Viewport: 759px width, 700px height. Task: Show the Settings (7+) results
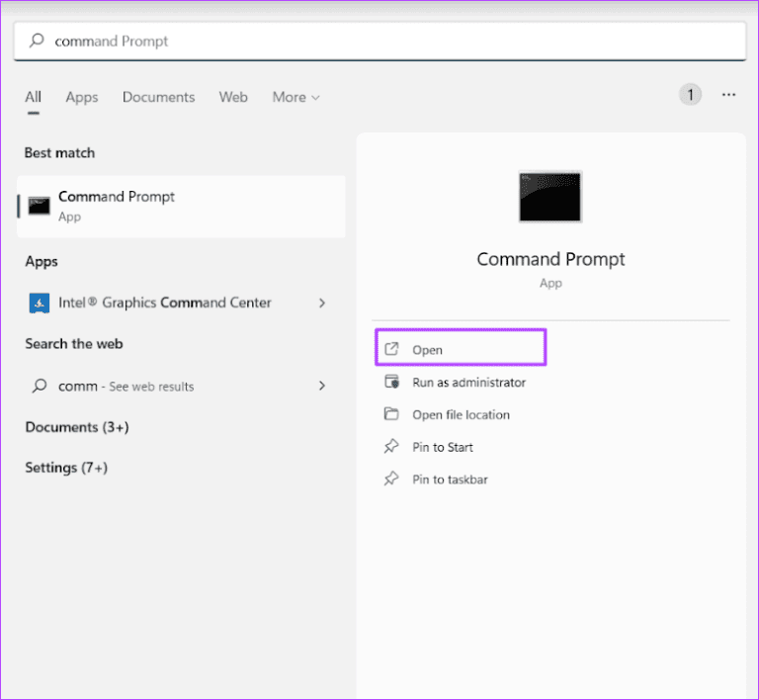(x=66, y=468)
